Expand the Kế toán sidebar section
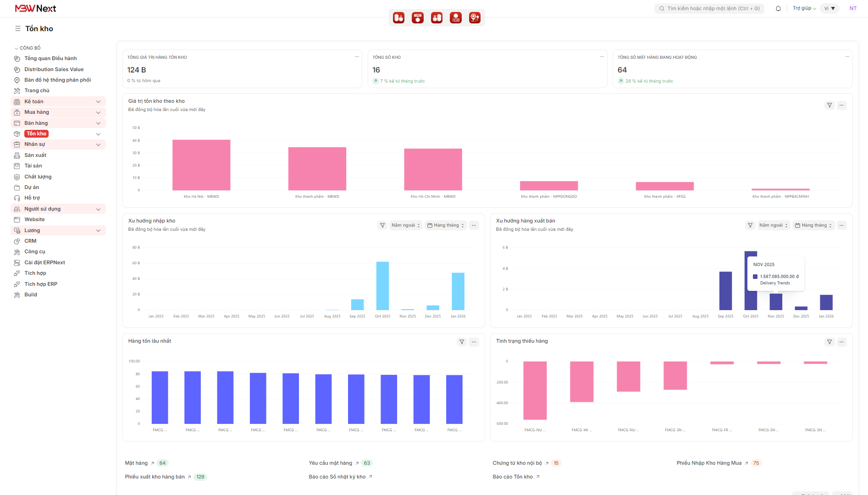This screenshot has width=868, height=495. click(98, 101)
